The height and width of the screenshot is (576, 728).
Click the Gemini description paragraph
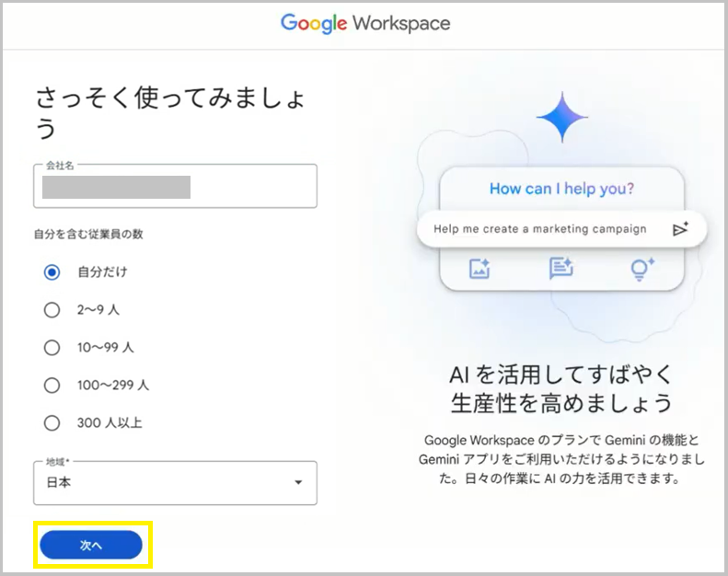click(x=561, y=459)
